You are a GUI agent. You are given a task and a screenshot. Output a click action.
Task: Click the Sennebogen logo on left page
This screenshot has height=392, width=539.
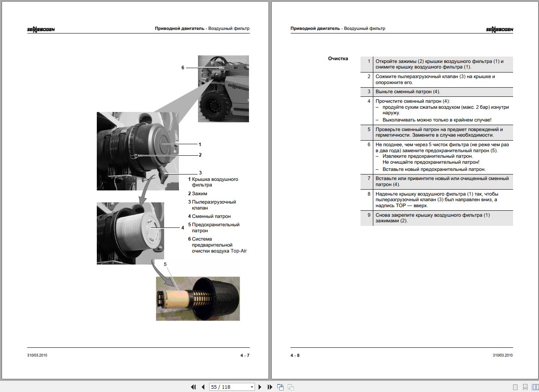pyautogui.click(x=41, y=29)
